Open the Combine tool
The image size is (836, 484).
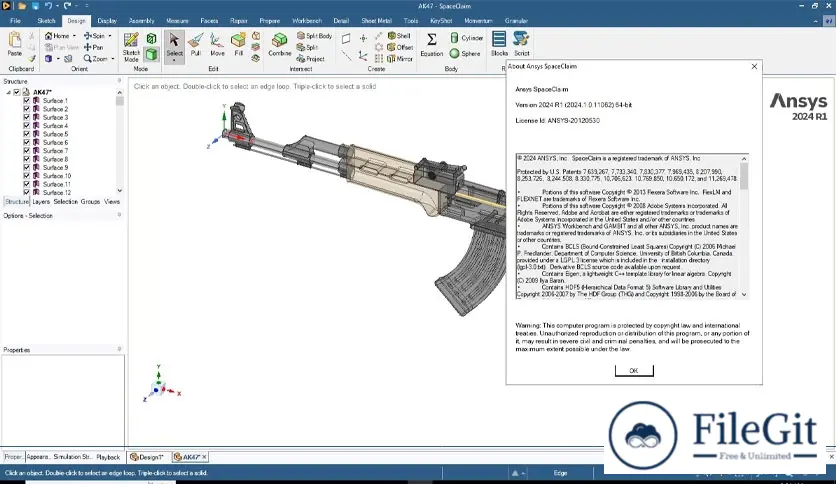coord(279,44)
